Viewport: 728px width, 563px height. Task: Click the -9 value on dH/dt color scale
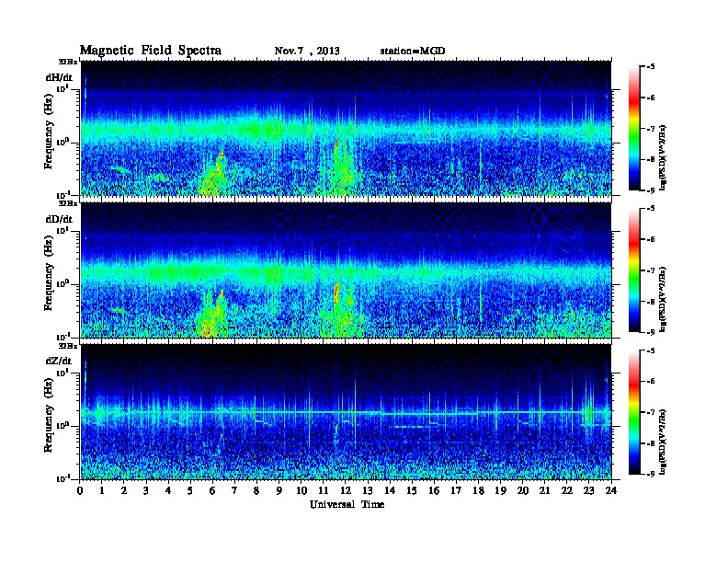tap(651, 190)
